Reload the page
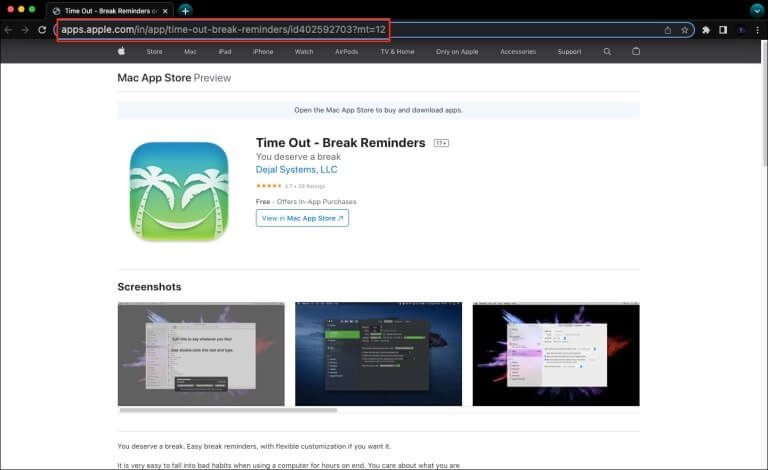 42,30
